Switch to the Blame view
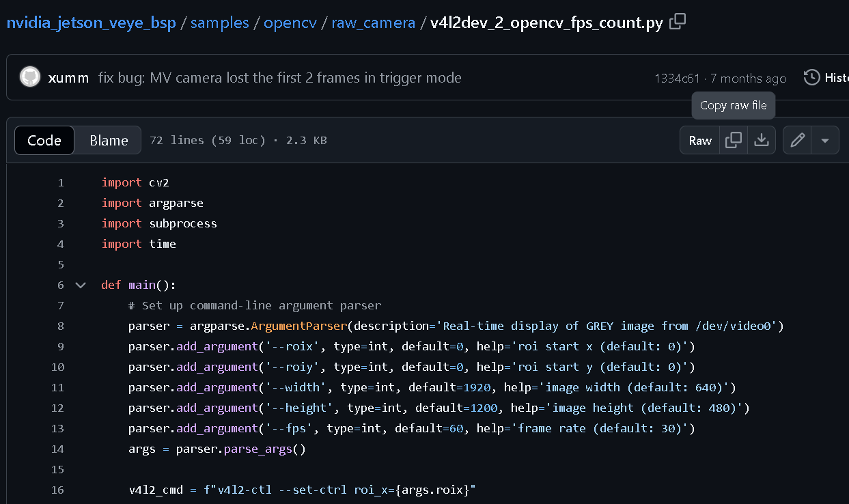Image resolution: width=849 pixels, height=504 pixels. tap(109, 140)
